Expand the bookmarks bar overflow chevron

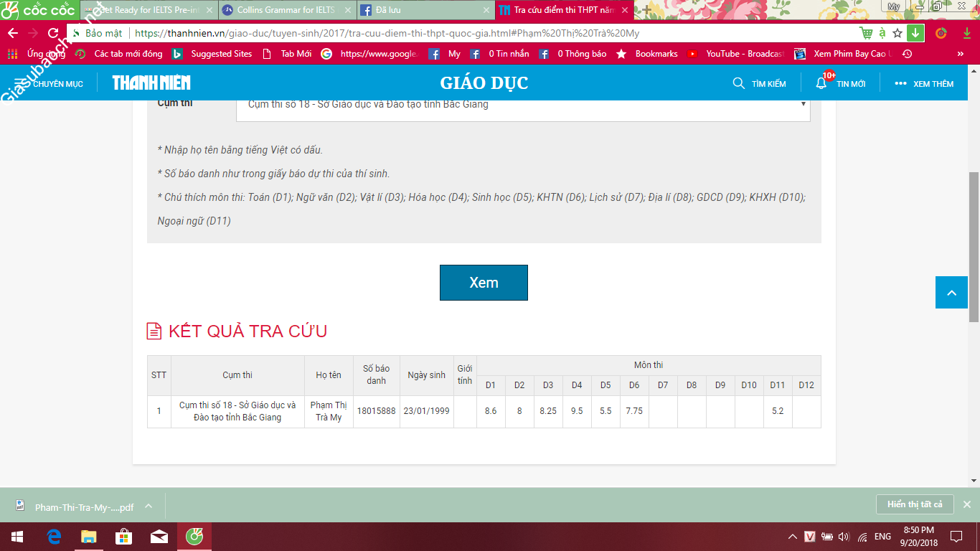click(x=960, y=54)
